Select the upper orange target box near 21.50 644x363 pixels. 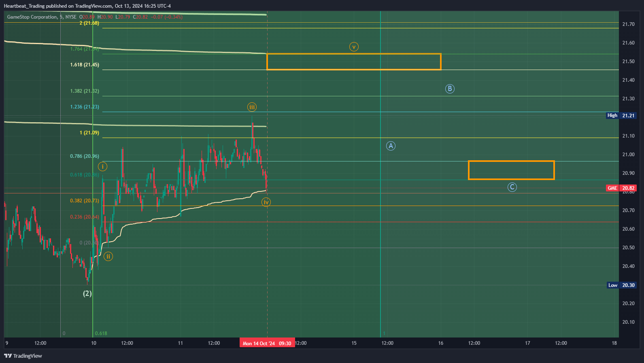[x=354, y=62]
